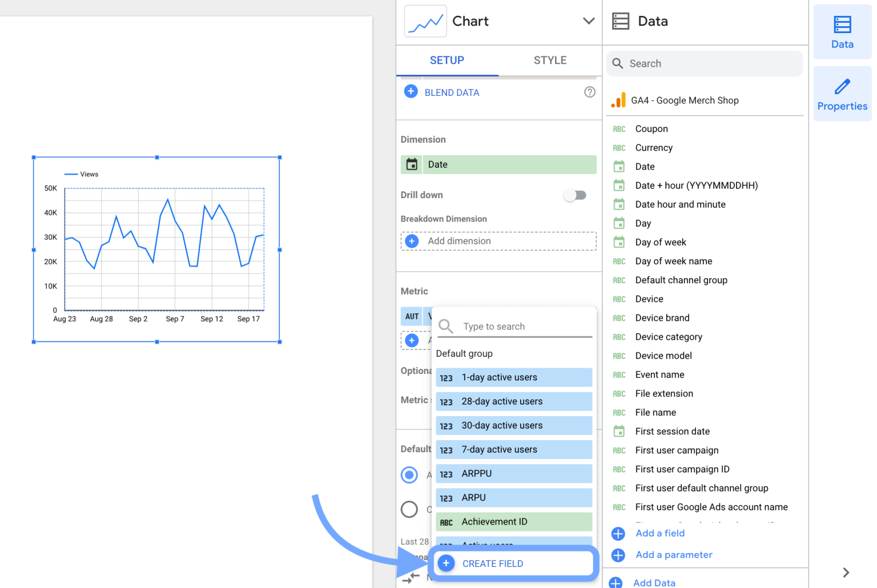877x588 pixels.
Task: Expand the collapsed panel using bottom-right chevron
Action: [845, 572]
